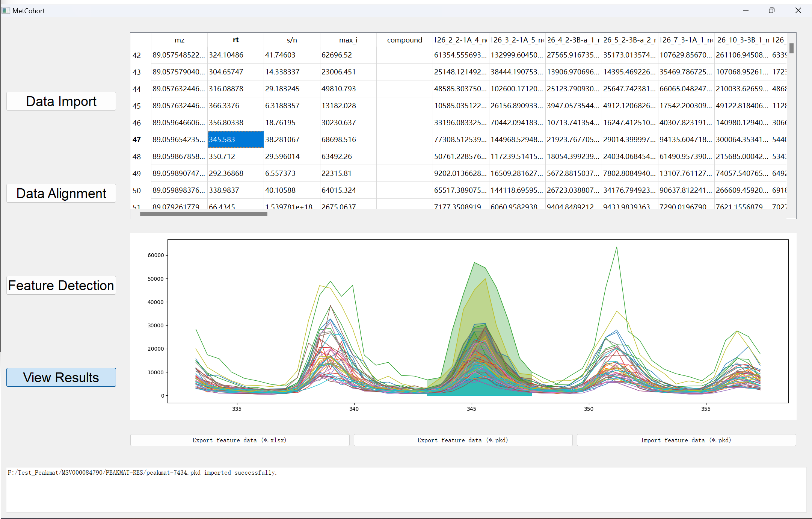This screenshot has width=812, height=519.
Task: Click s/n cell 40.10588 in row 50
Action: pos(292,190)
